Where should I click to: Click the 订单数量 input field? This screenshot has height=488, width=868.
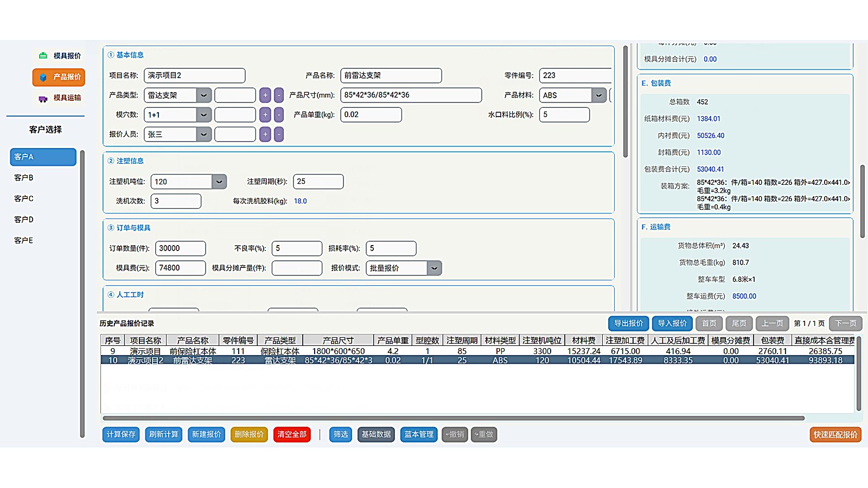(x=181, y=249)
